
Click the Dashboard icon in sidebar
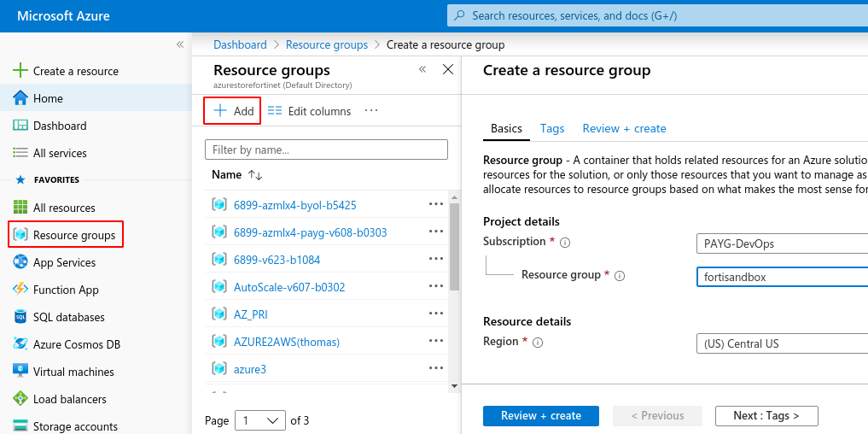(20, 126)
